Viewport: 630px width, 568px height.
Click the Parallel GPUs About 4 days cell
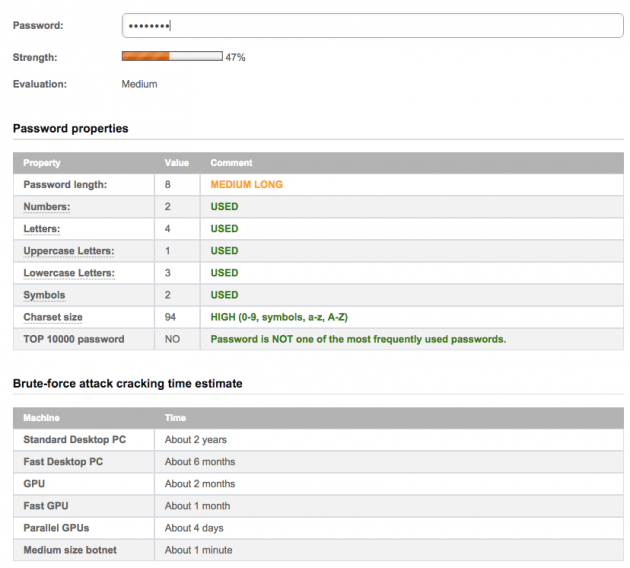click(389, 528)
